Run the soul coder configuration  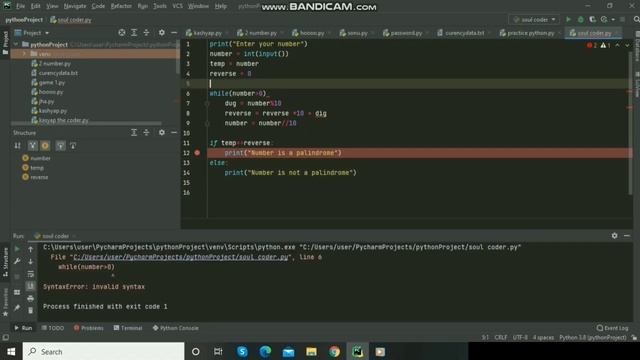[x=568, y=19]
